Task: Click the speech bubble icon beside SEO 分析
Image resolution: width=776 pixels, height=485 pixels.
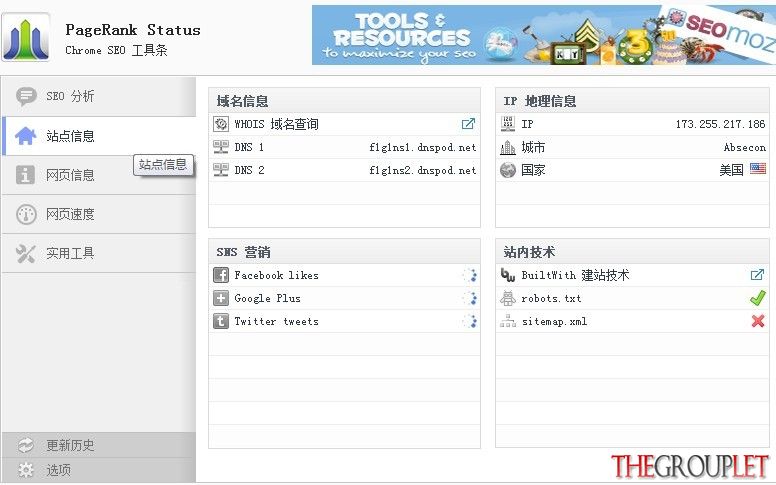Action: click(26, 97)
